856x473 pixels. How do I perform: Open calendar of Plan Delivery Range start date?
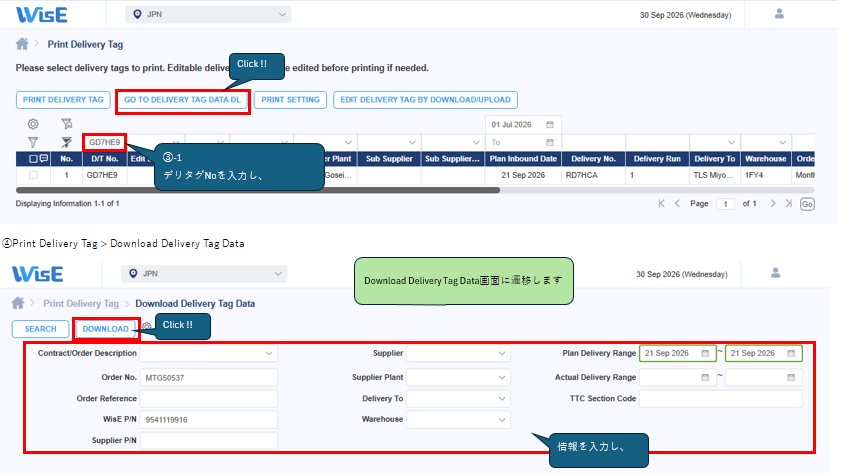[705, 353]
